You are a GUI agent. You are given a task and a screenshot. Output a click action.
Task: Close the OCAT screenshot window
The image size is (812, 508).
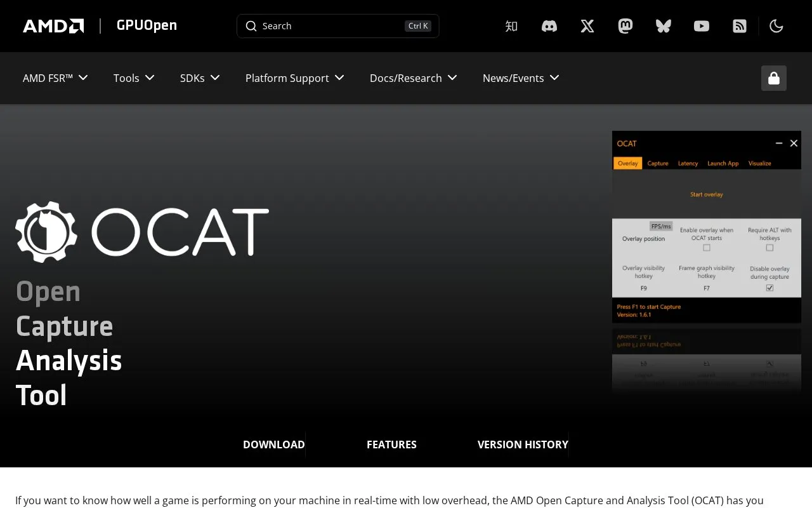click(x=794, y=144)
